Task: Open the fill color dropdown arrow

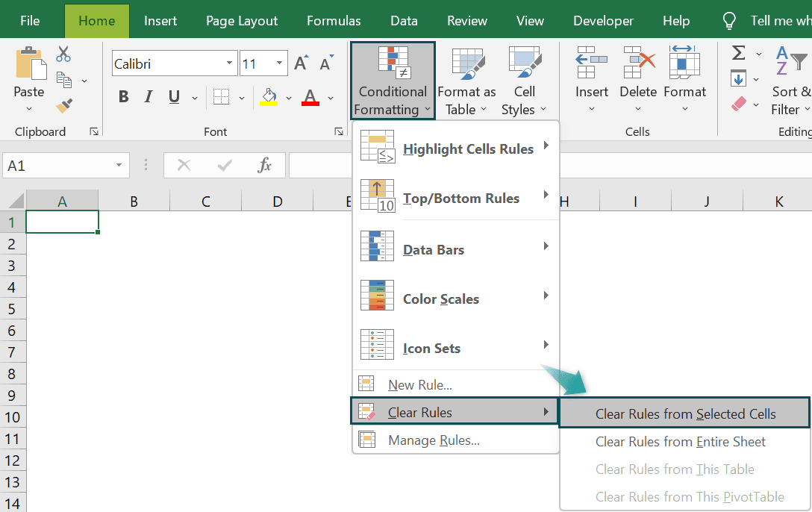Action: click(x=288, y=98)
